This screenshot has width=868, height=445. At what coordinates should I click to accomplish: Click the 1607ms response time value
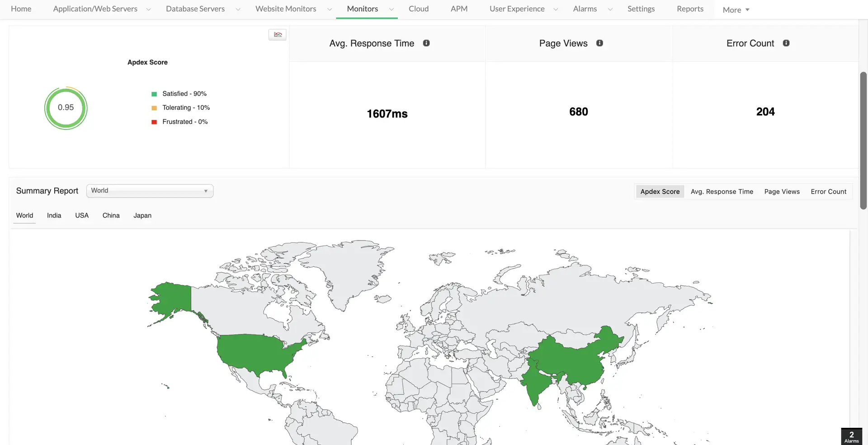(387, 114)
